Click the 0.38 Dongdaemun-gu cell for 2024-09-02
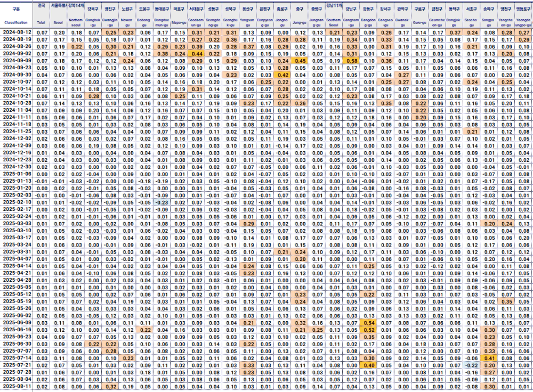Screen dimensions: 533x392 click(162, 54)
